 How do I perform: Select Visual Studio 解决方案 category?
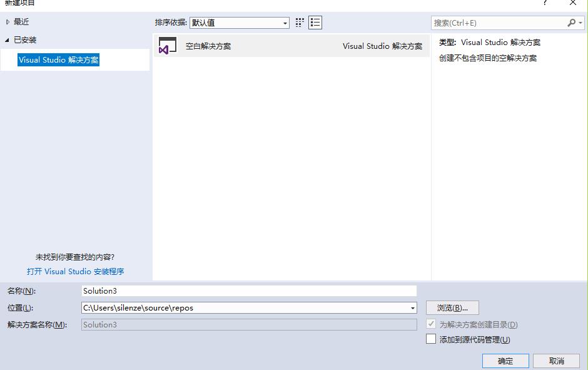[59, 59]
